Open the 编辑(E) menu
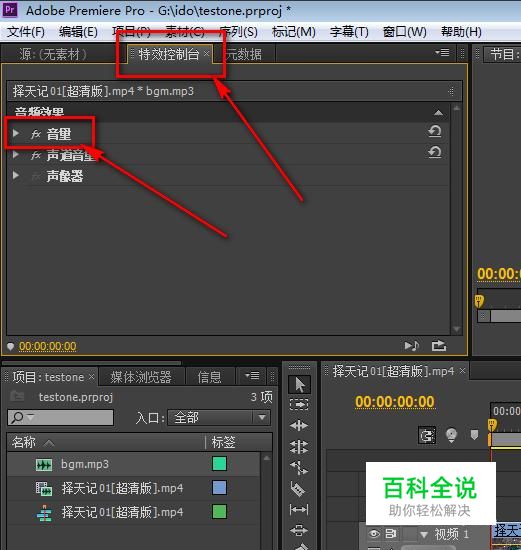 (x=78, y=32)
